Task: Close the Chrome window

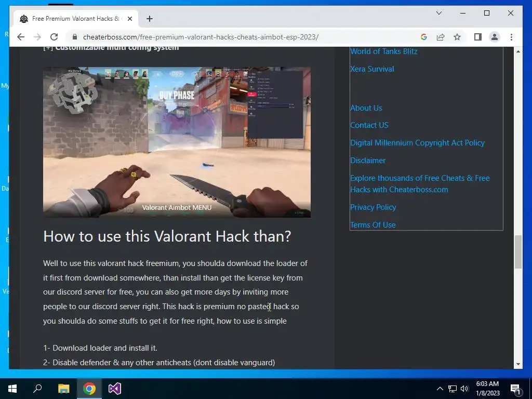Action: click(x=510, y=13)
